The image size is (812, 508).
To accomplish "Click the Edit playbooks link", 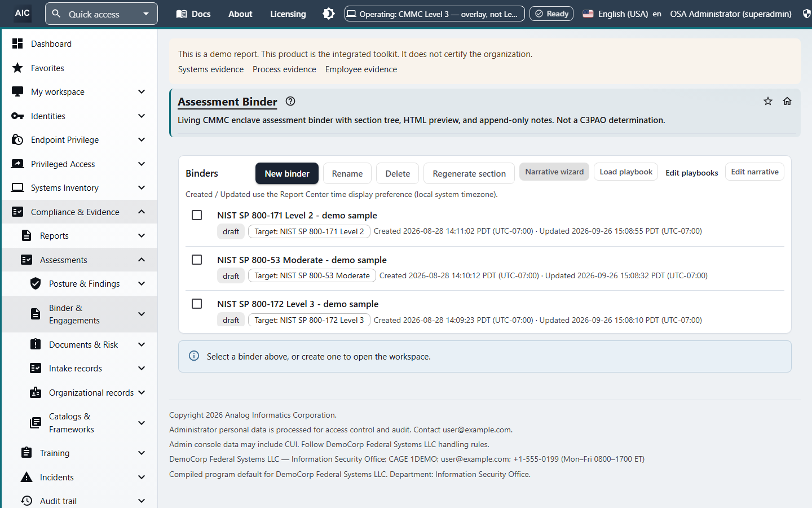I will tap(691, 173).
